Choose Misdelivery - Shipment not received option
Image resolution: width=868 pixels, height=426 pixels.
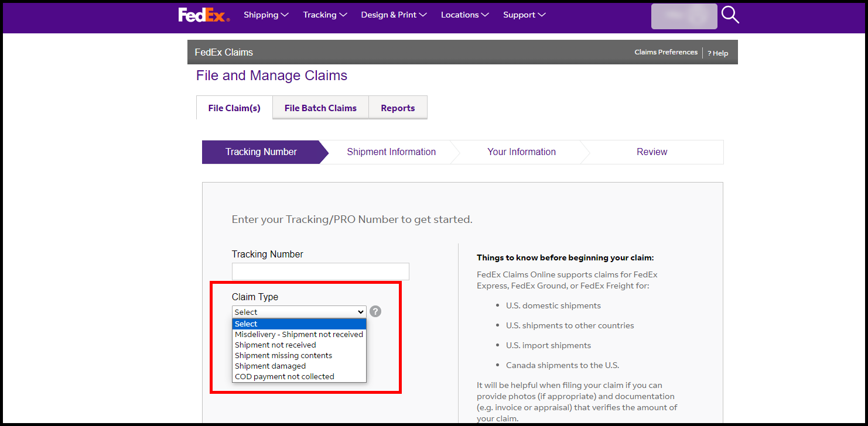[299, 334]
